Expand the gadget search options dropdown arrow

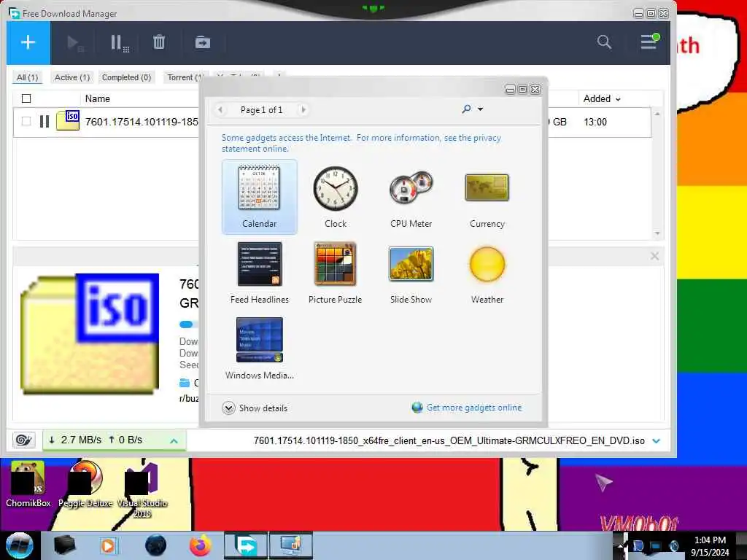(x=480, y=109)
